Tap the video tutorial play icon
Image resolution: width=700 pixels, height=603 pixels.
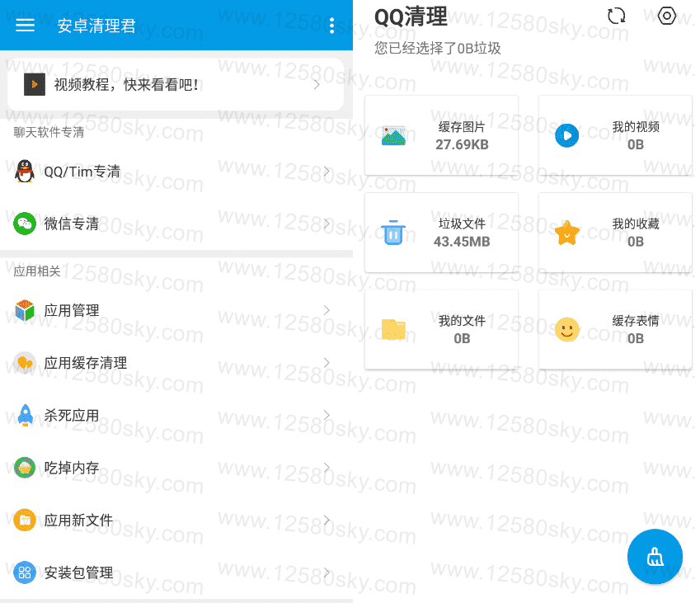pos(35,84)
